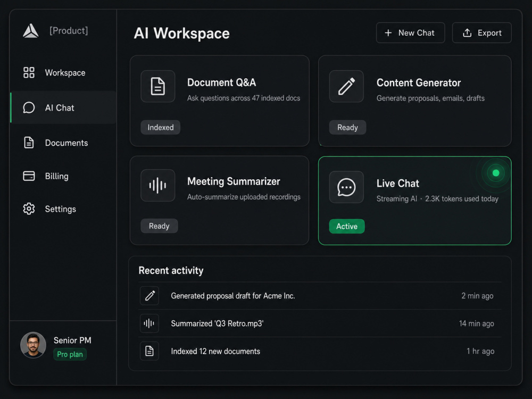Screen dimensions: 532x399
Task: Click the green live status indicator dot
Action: pyautogui.click(x=496, y=173)
